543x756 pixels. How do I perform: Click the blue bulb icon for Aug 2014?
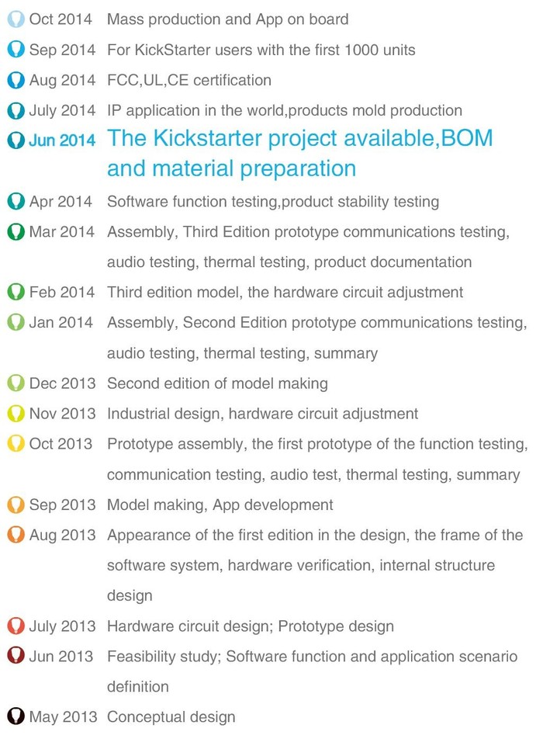pyautogui.click(x=16, y=79)
